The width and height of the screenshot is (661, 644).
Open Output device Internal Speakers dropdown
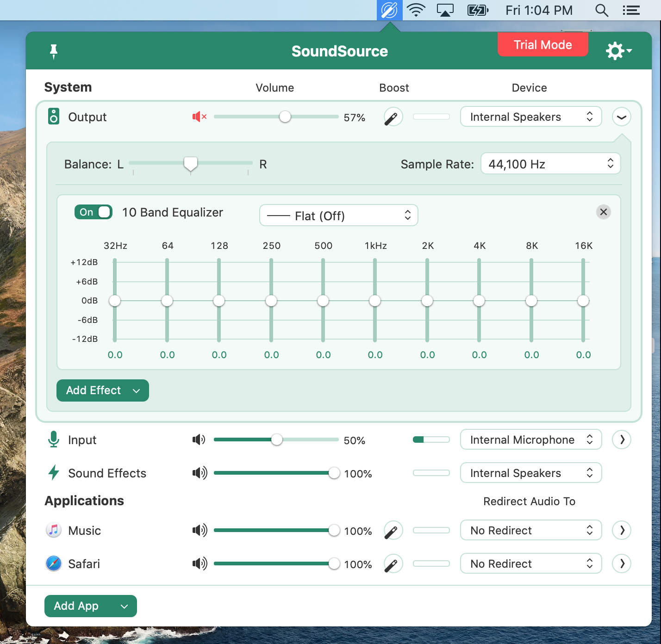(531, 117)
